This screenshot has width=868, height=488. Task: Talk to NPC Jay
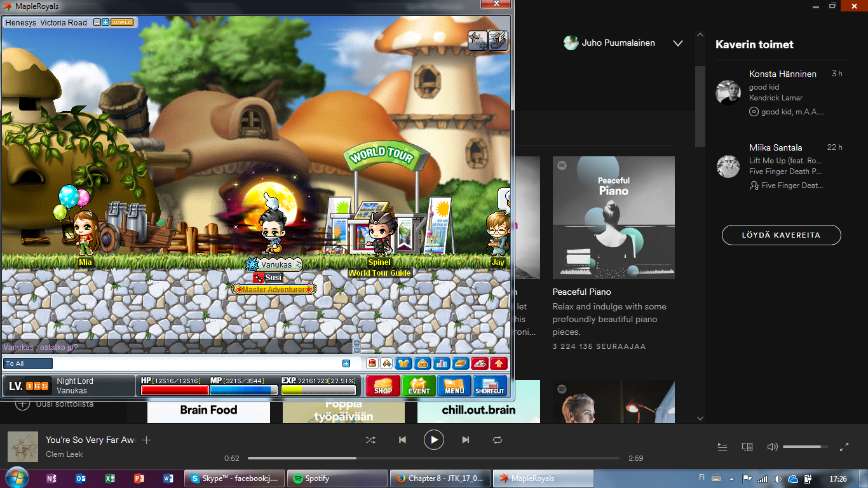pyautogui.click(x=498, y=233)
